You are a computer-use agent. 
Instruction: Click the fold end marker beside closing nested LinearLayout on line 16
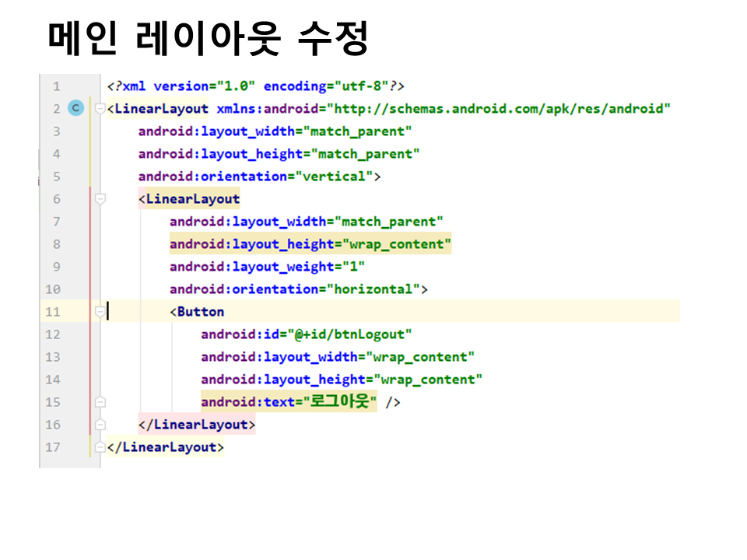tap(100, 425)
